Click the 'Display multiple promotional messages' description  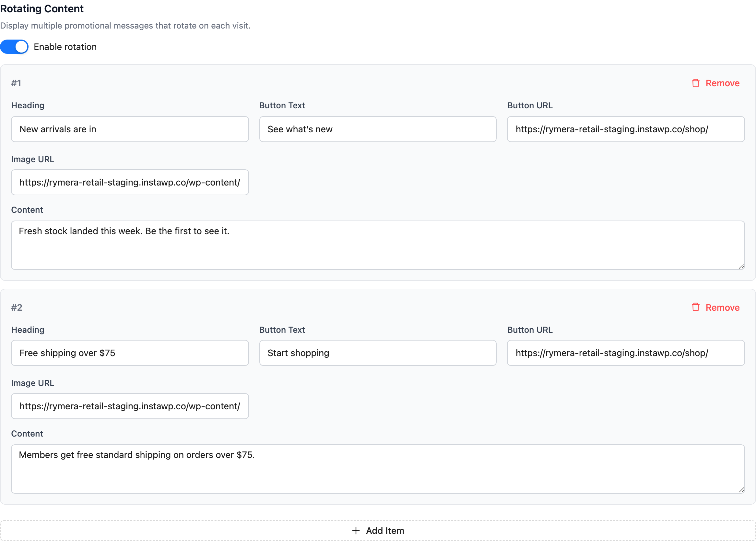[125, 26]
